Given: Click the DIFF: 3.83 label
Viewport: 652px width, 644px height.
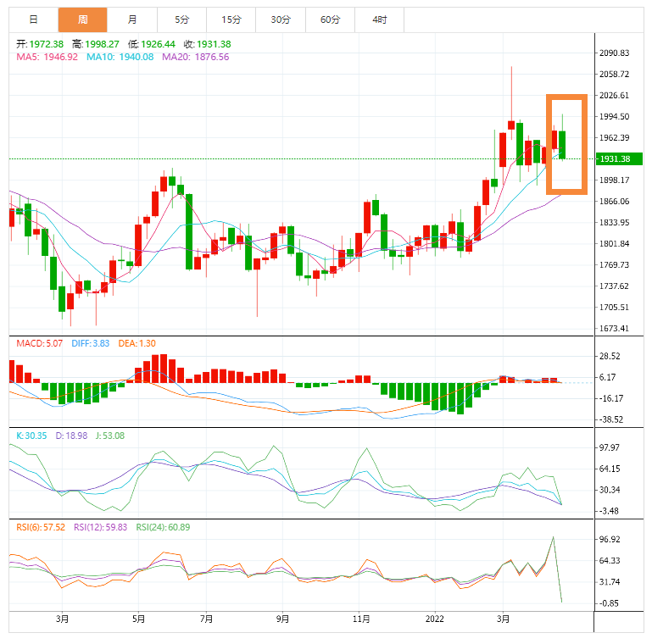Looking at the screenshot, I should point(90,343).
